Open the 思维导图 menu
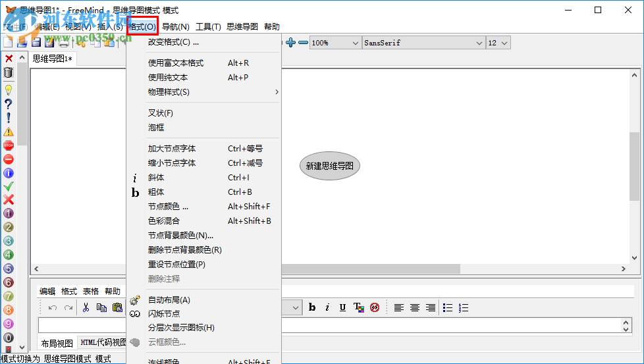 pyautogui.click(x=242, y=27)
